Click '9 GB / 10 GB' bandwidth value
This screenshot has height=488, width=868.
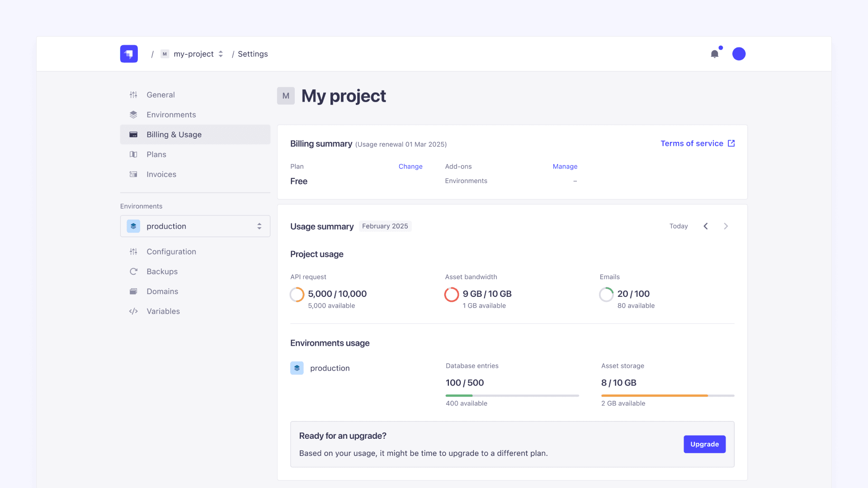pos(487,294)
